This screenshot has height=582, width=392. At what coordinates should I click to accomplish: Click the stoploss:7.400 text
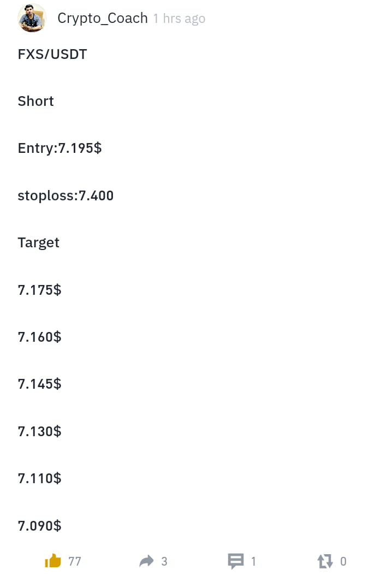[x=66, y=195]
